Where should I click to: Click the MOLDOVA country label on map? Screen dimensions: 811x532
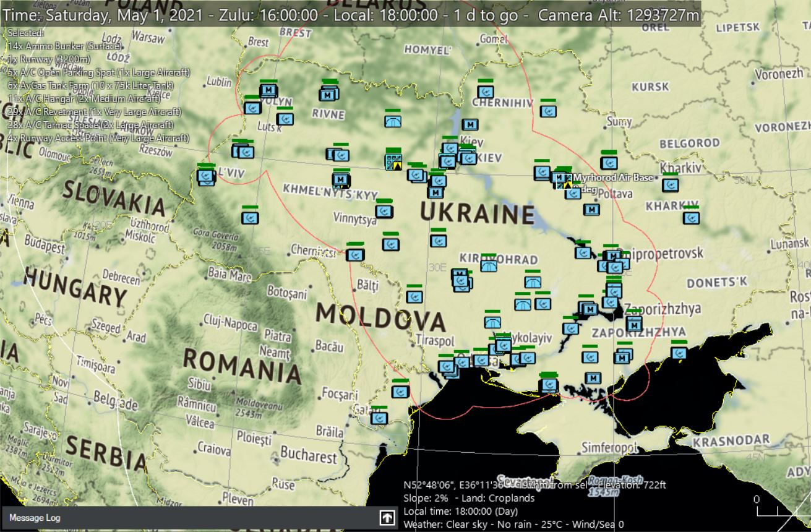coord(380,317)
